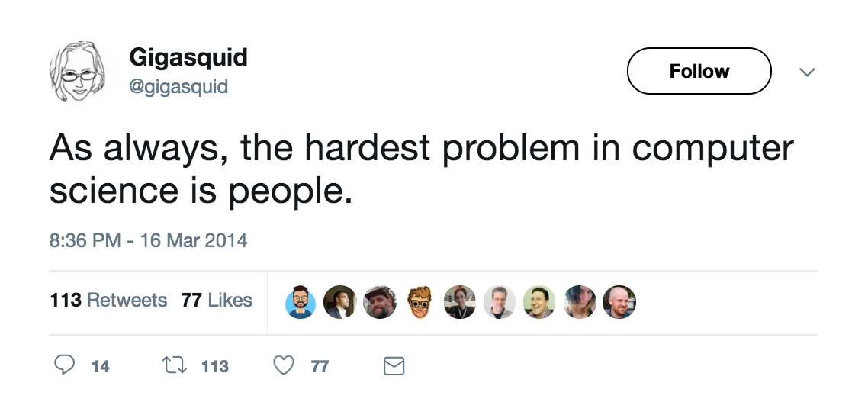Image resolution: width=868 pixels, height=418 pixels.
Task: Click the liker avatar of the person wearing a lanyard
Action: pyautogui.click(x=459, y=302)
